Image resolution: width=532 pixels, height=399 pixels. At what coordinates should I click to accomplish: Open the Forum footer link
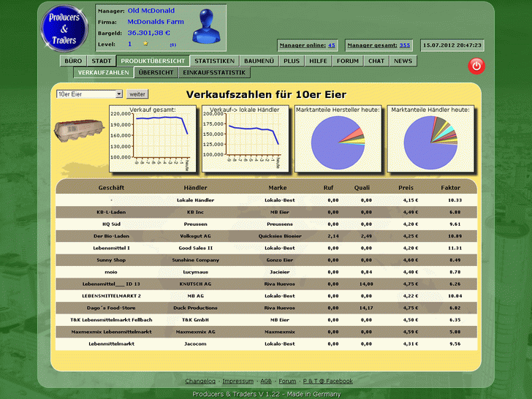click(x=287, y=381)
